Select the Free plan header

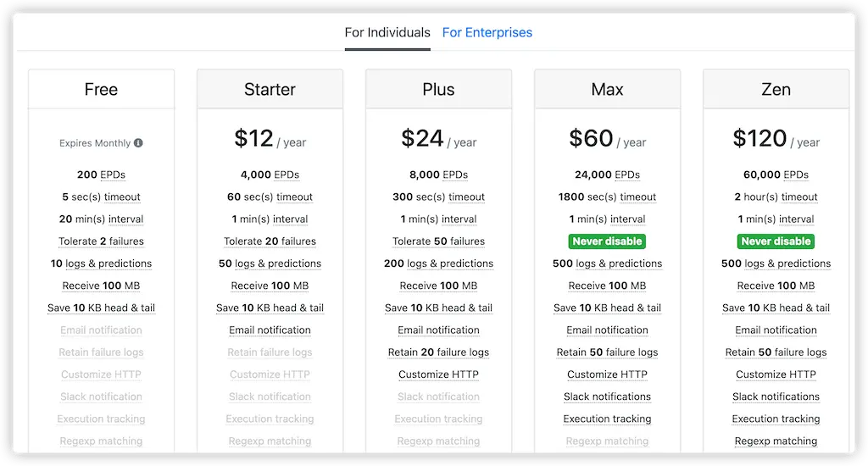coord(102,89)
